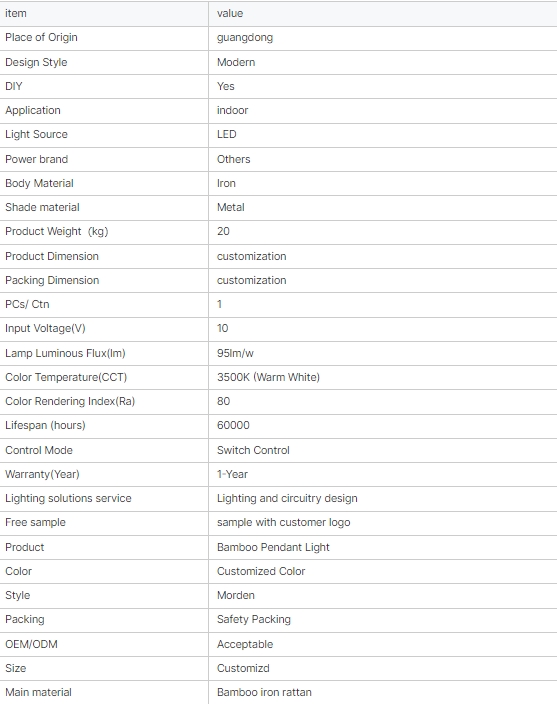This screenshot has width=557, height=704.
Task: Click the 'guangdong' place of origin value
Action: point(245,38)
